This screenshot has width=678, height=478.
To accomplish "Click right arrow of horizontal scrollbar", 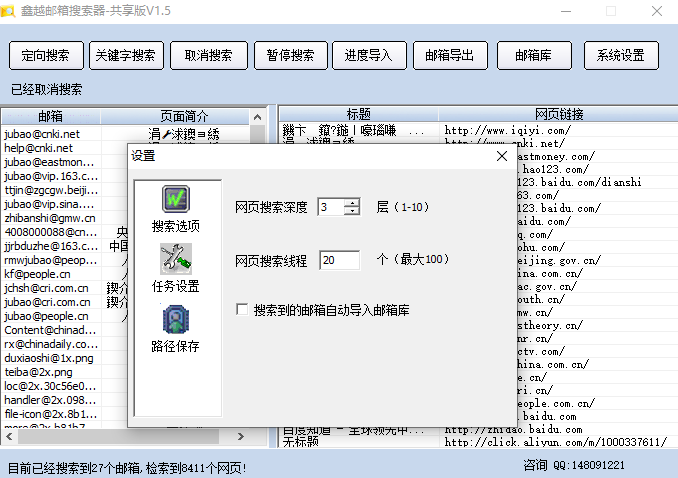I will tap(241, 437).
